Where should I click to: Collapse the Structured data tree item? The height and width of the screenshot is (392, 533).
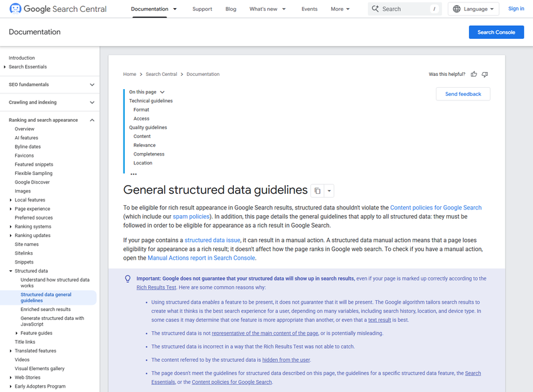(x=11, y=271)
